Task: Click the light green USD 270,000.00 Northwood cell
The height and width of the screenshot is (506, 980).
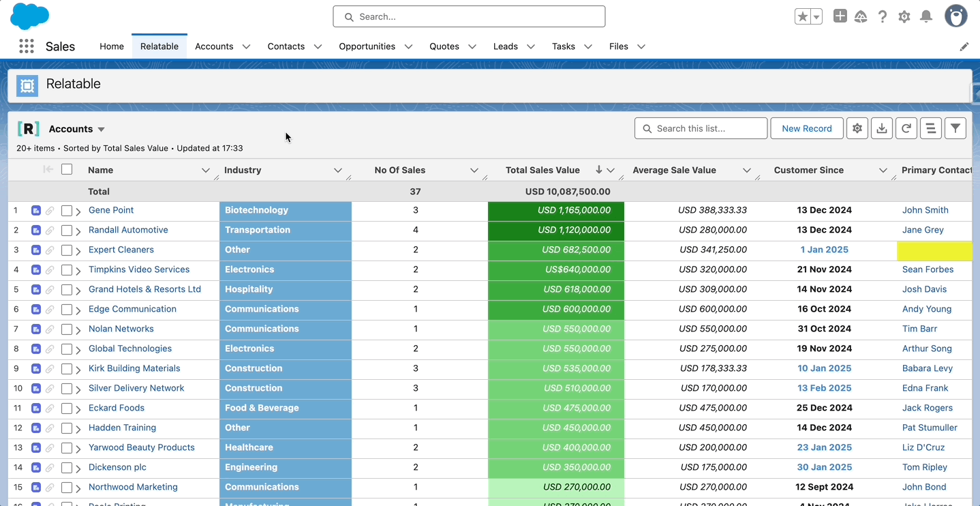Action: click(x=556, y=488)
